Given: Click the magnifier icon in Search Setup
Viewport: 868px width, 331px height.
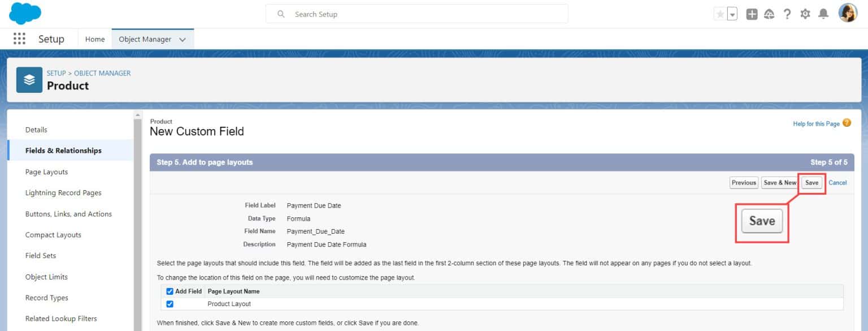Looking at the screenshot, I should [281, 14].
